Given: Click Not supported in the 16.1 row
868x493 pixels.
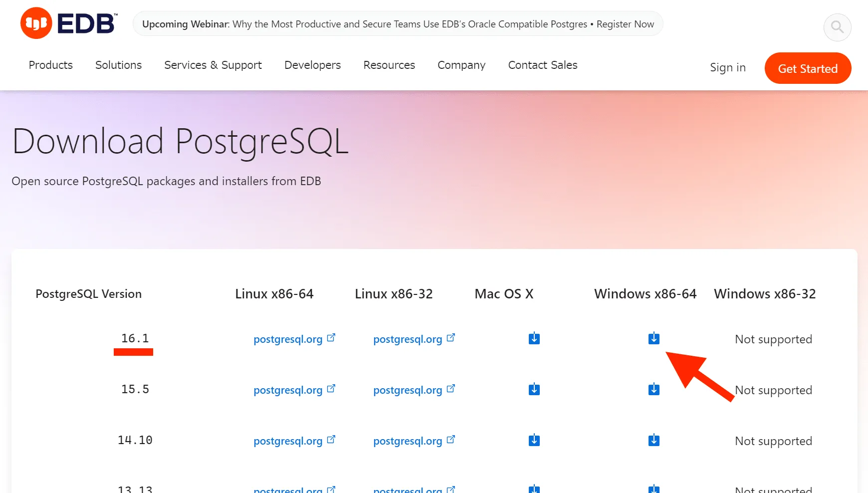Looking at the screenshot, I should (x=773, y=339).
